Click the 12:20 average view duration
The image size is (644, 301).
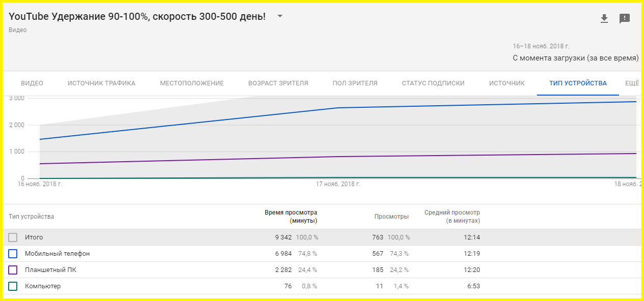click(x=472, y=270)
